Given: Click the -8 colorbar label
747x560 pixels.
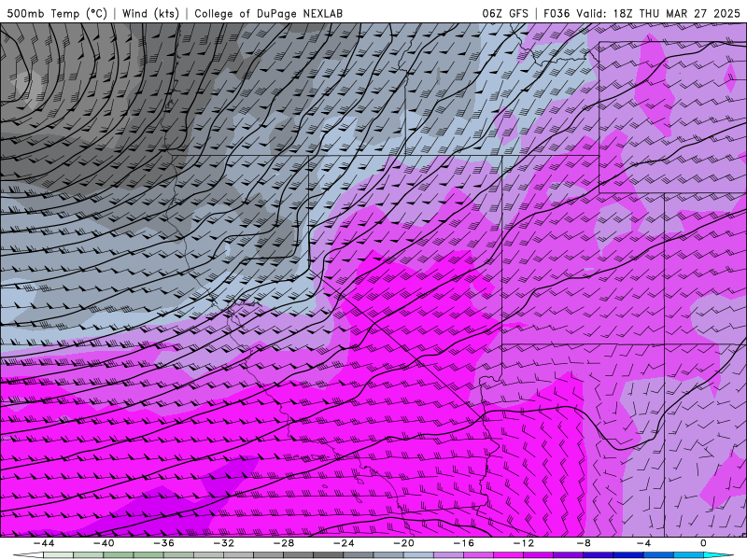Looking at the screenshot, I should (x=584, y=543).
